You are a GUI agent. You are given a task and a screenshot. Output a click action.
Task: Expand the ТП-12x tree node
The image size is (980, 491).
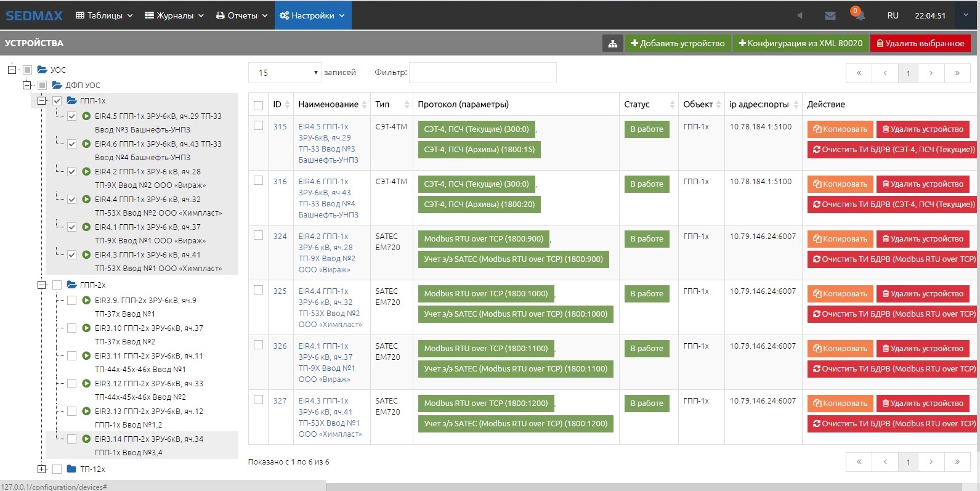(x=42, y=469)
